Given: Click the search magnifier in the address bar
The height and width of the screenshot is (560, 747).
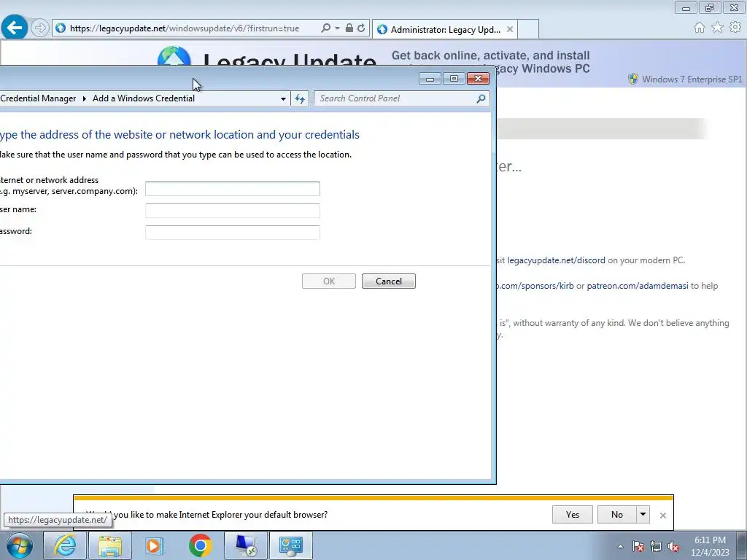Looking at the screenshot, I should coord(326,28).
